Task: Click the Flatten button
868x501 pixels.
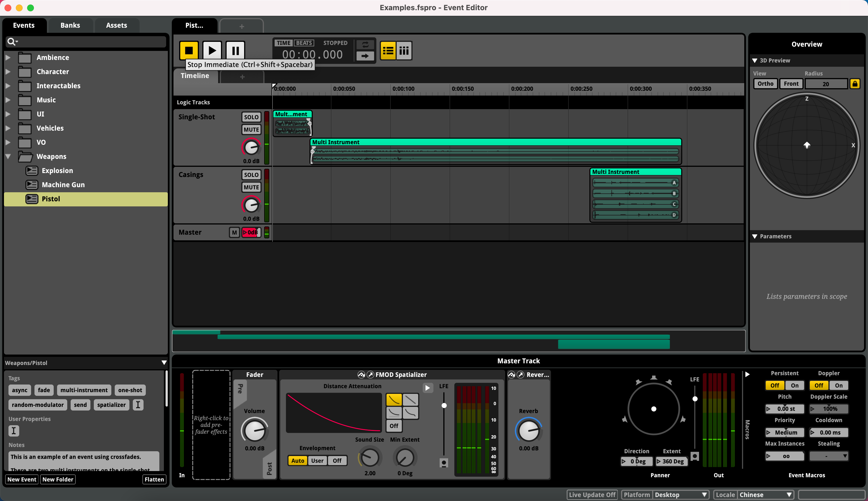Action: [x=154, y=479]
